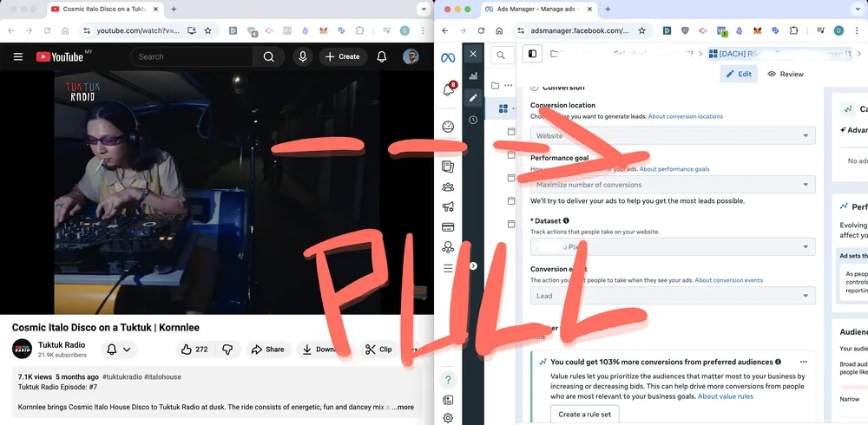This screenshot has height=425, width=868.
Task: Click the Create a rule set button
Action: [x=584, y=415]
